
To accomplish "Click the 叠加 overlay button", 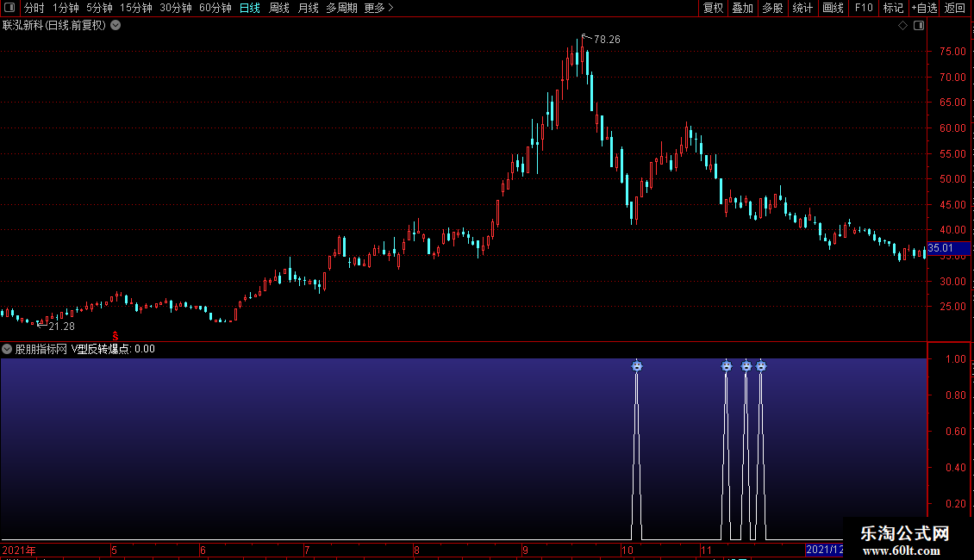I will click(742, 8).
